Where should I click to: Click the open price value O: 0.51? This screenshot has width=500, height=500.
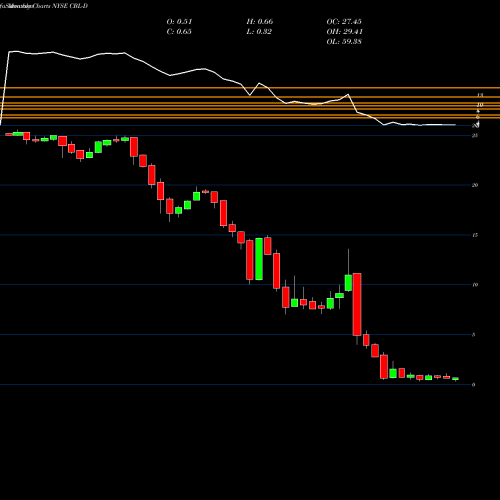tap(179, 22)
